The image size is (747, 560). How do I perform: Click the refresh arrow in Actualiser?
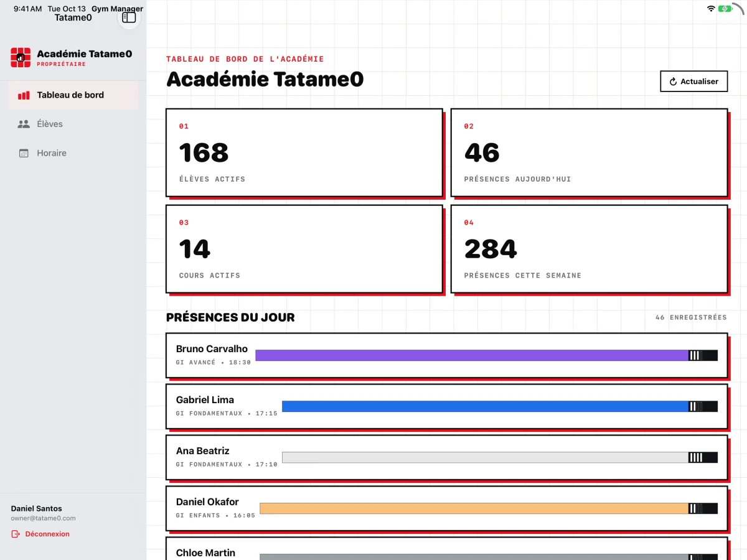(673, 82)
